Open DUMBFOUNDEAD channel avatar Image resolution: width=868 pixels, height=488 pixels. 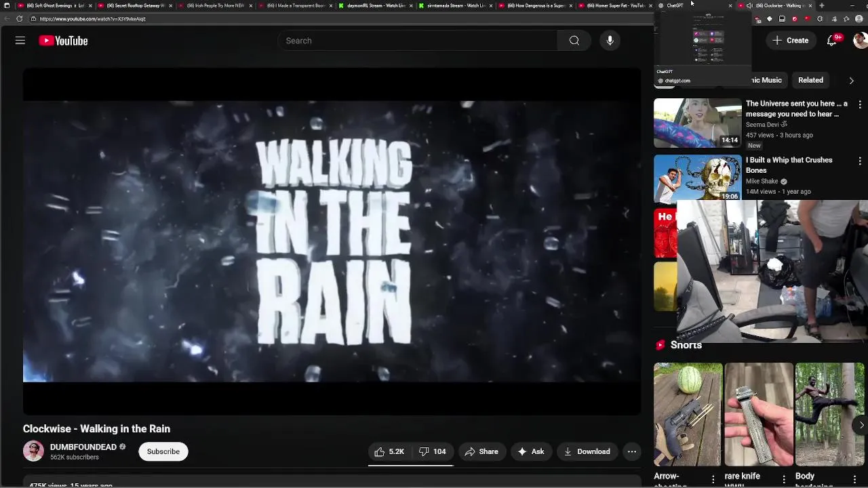pyautogui.click(x=33, y=451)
